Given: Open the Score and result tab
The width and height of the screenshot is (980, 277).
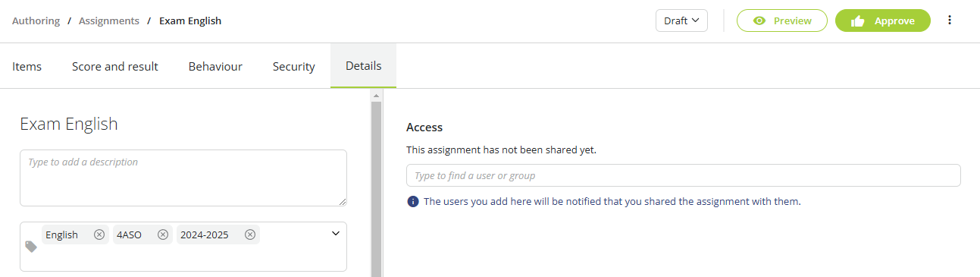Looking at the screenshot, I should pos(115,66).
